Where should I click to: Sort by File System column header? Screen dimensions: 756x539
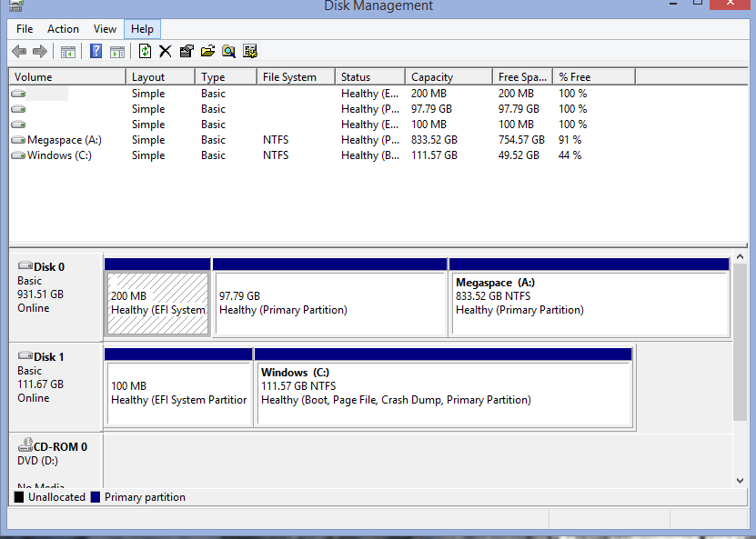click(x=289, y=77)
